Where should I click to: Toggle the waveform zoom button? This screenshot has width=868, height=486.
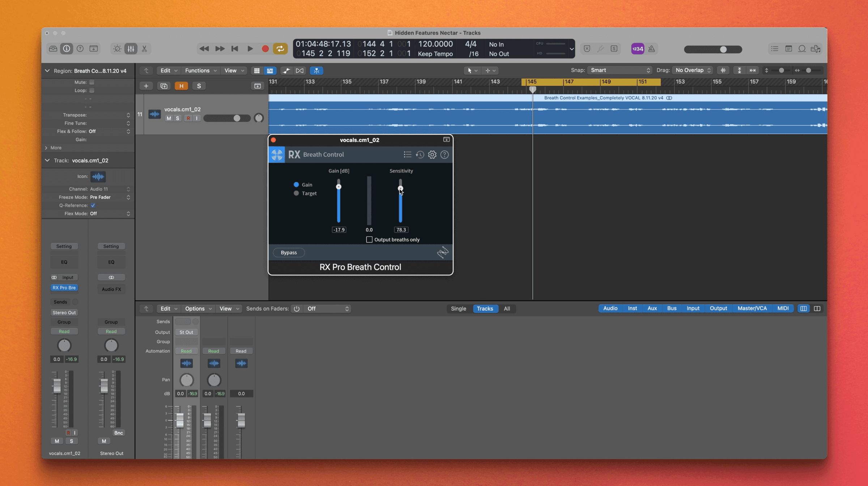[723, 71]
